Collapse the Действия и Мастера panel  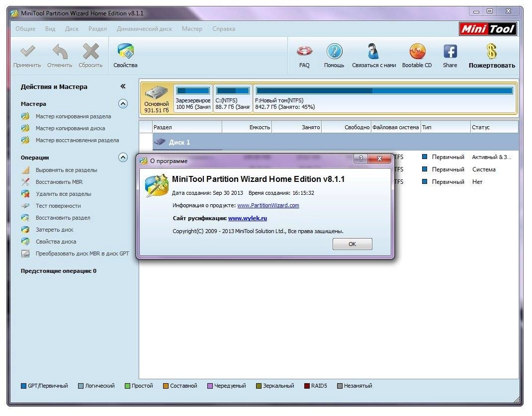[x=123, y=86]
